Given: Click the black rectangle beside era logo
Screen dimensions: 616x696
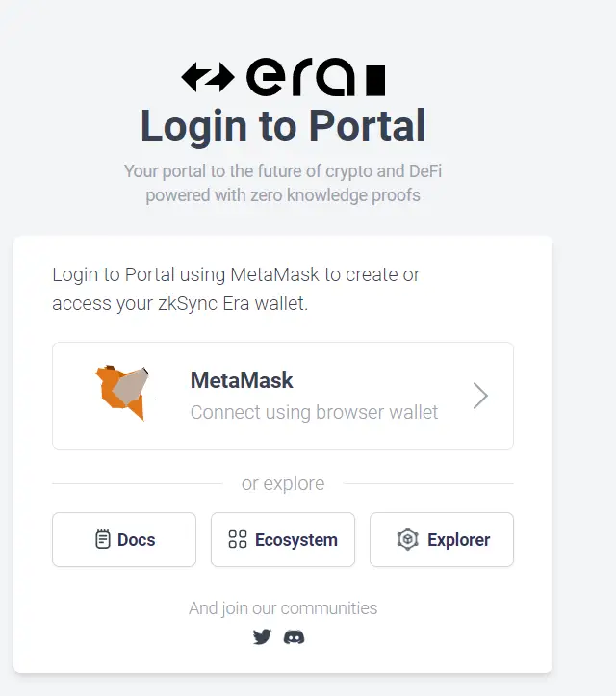Looking at the screenshot, I should click(x=375, y=80).
